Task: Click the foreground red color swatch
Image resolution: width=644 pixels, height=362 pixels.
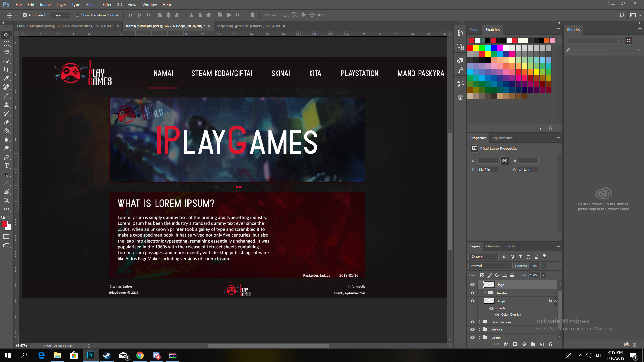Action: 5,224
